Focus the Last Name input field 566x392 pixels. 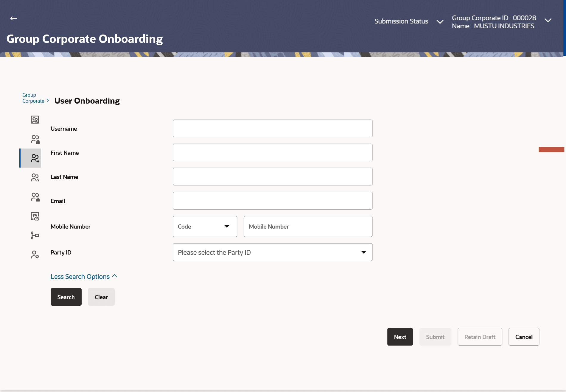(273, 177)
